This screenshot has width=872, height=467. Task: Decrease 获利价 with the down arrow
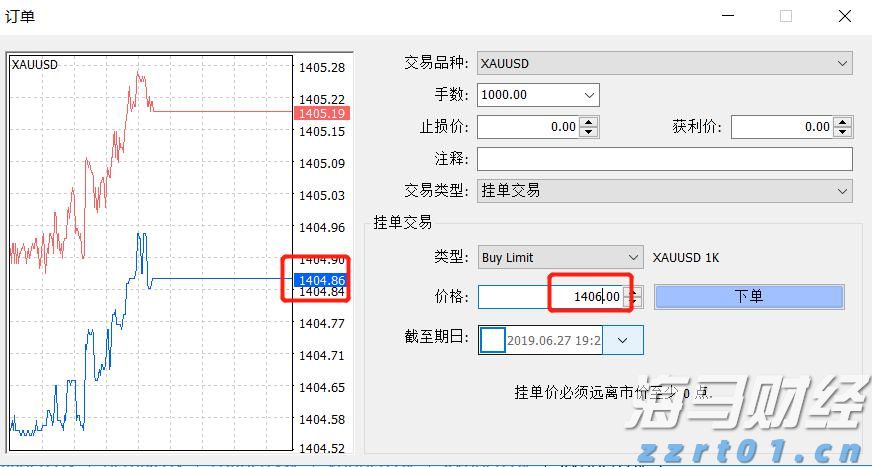843,132
